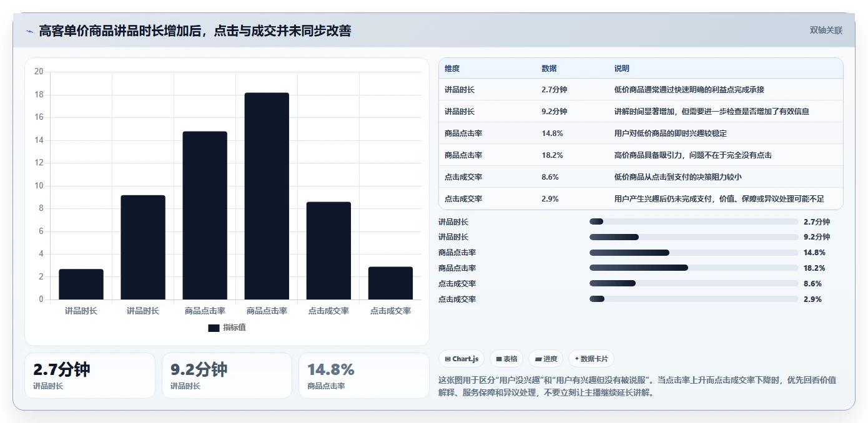Click the progress bar labeled 14.8%
868x423 pixels.
[694, 253]
